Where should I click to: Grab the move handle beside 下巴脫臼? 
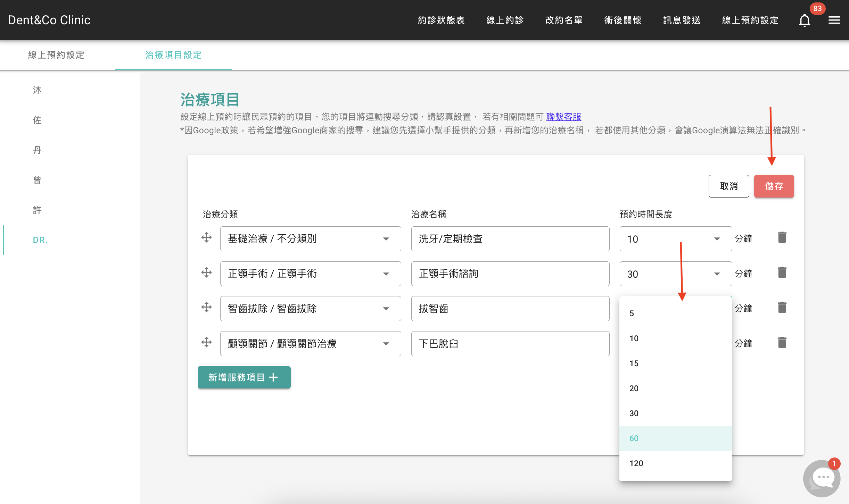point(206,343)
